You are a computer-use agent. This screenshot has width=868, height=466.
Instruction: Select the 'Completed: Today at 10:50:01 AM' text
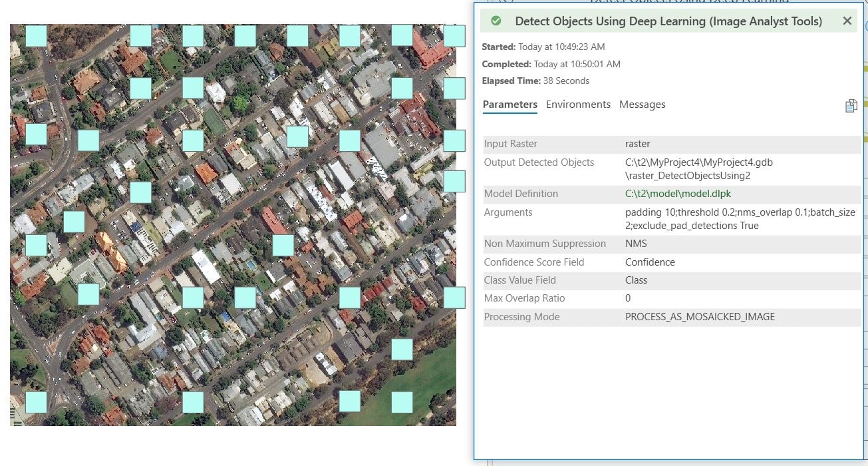[x=551, y=65]
